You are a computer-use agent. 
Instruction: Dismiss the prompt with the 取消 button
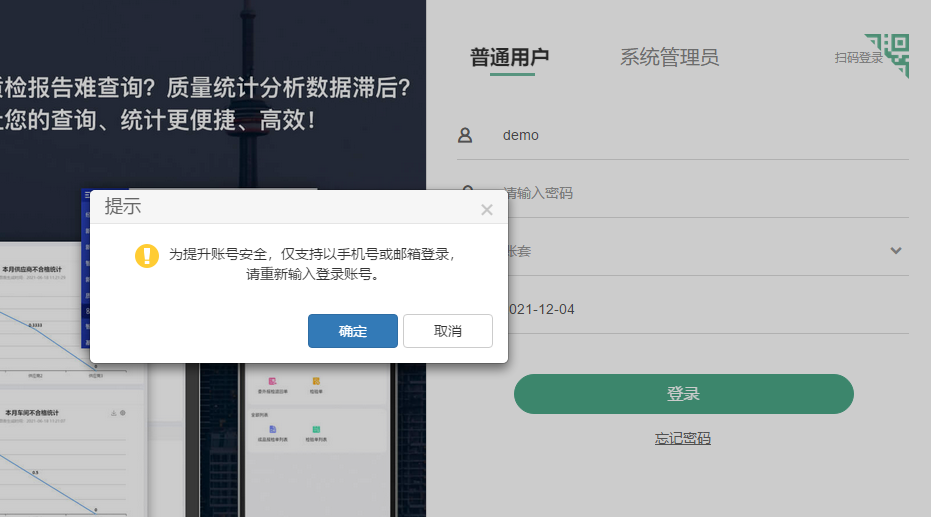click(448, 331)
